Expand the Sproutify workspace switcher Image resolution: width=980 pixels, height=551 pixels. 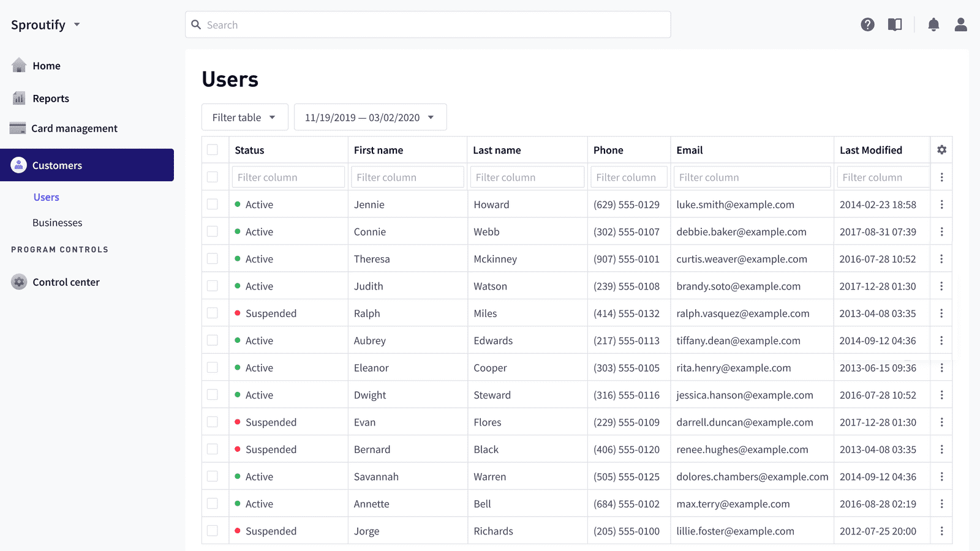(46, 24)
